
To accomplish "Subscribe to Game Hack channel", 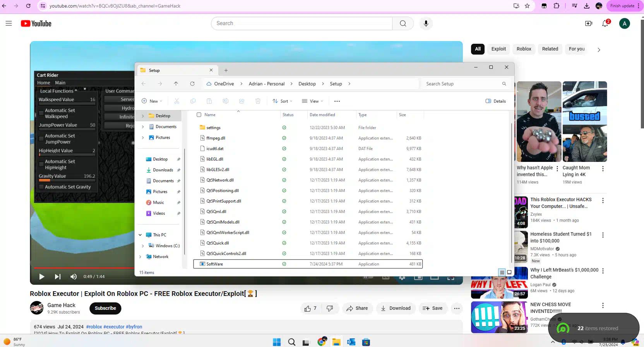I will tap(105, 308).
